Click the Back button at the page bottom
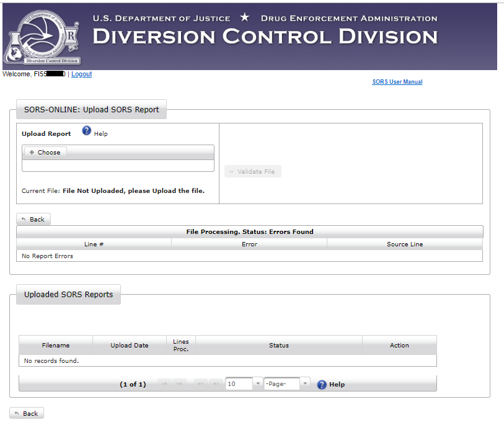The height and width of the screenshot is (425, 504). point(27,413)
